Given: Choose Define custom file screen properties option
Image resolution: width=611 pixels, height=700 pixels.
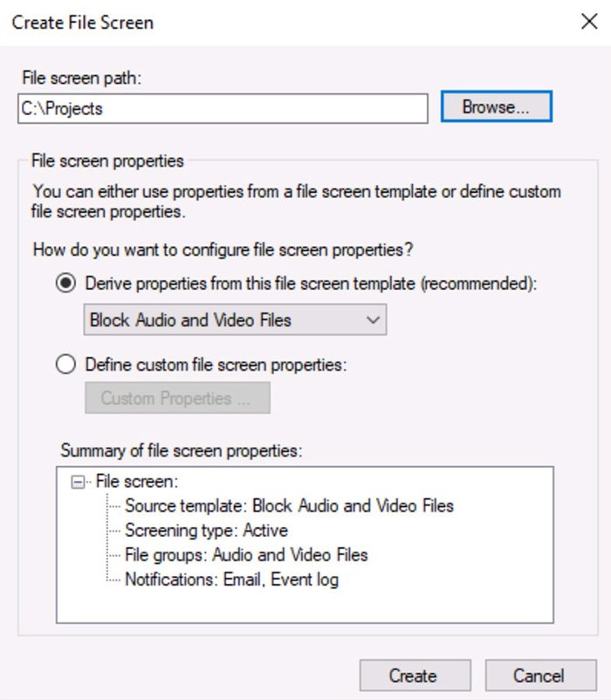Looking at the screenshot, I should [65, 365].
